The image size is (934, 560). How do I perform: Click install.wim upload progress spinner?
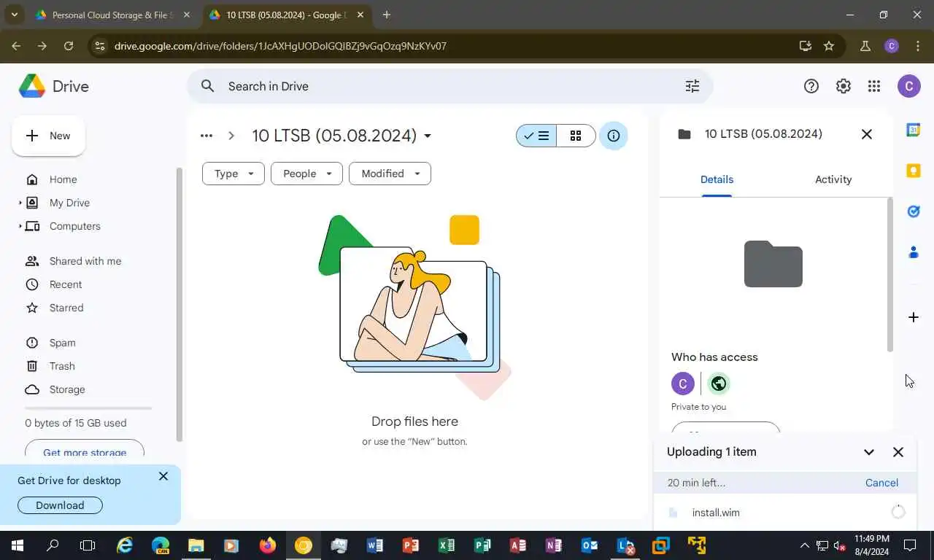tap(898, 513)
